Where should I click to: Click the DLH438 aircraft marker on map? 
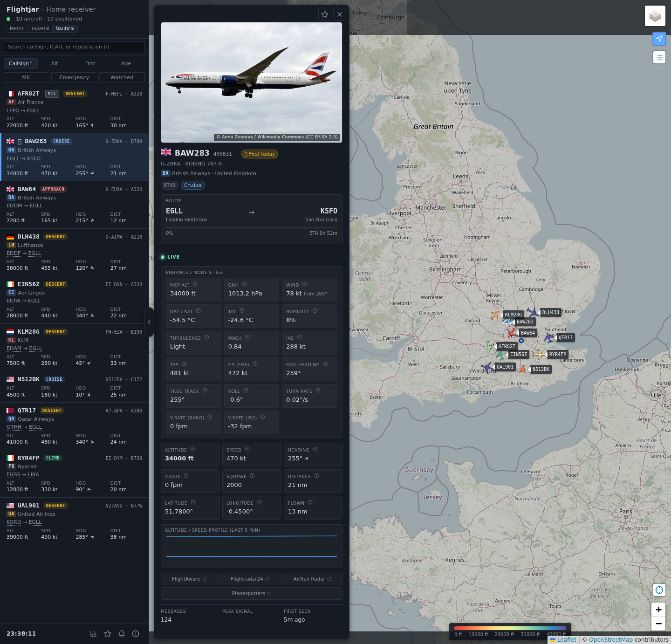(532, 312)
